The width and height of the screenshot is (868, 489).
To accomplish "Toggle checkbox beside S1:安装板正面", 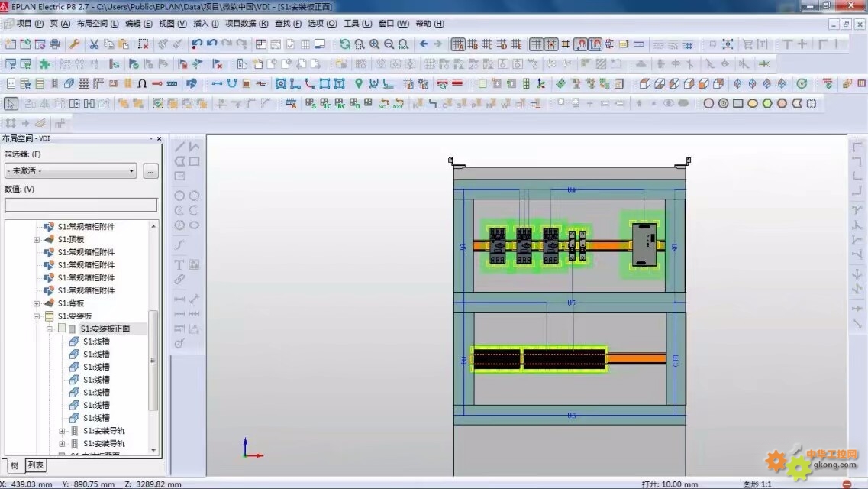I will 62,329.
